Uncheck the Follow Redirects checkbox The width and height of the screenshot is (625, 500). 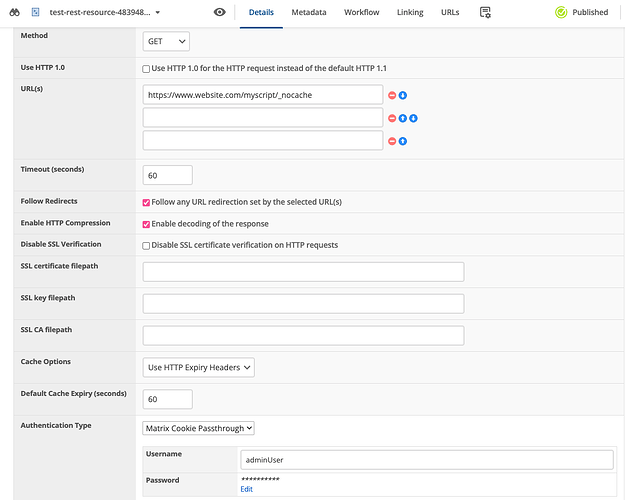tap(147, 202)
